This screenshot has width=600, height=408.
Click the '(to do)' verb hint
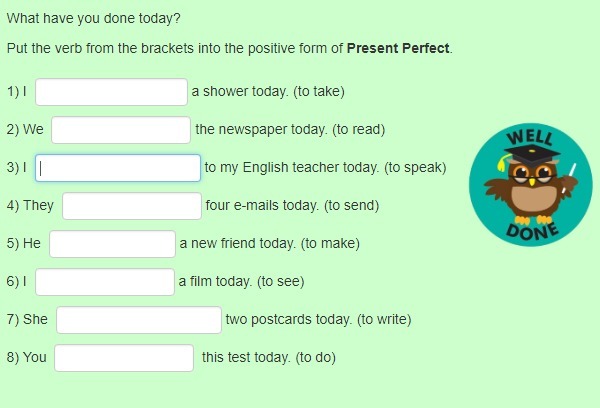point(316,357)
